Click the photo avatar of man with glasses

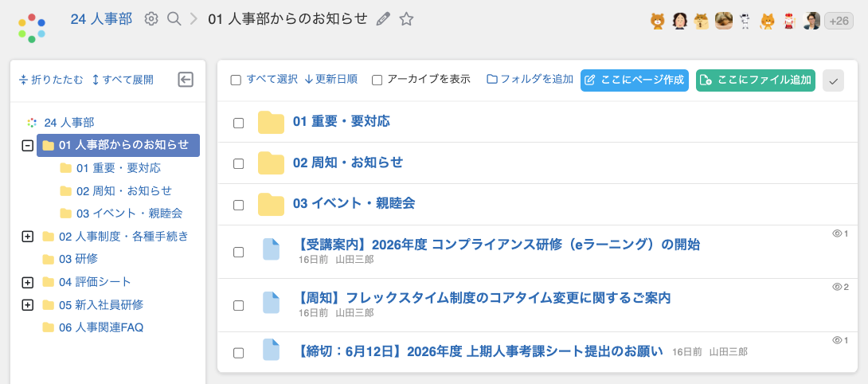[x=811, y=21]
